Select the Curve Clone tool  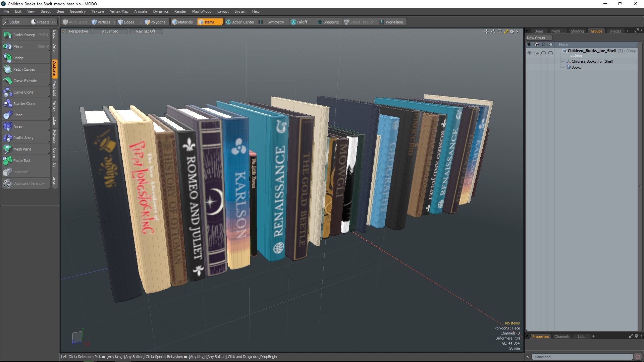tap(26, 92)
